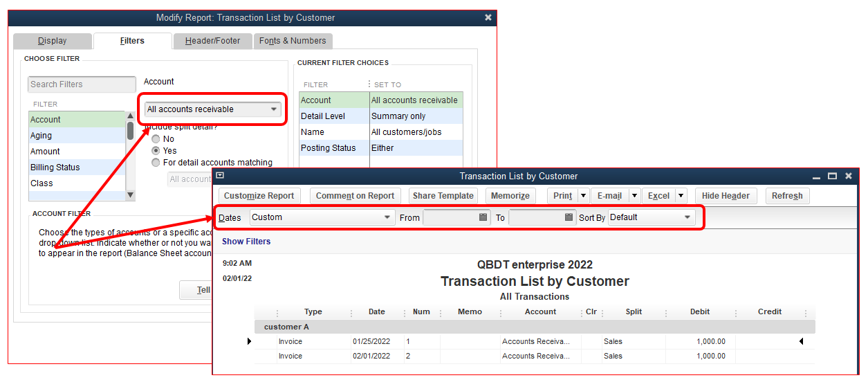Open the Fonts & Numbers tab
Image resolution: width=868 pixels, height=380 pixels.
click(x=293, y=41)
